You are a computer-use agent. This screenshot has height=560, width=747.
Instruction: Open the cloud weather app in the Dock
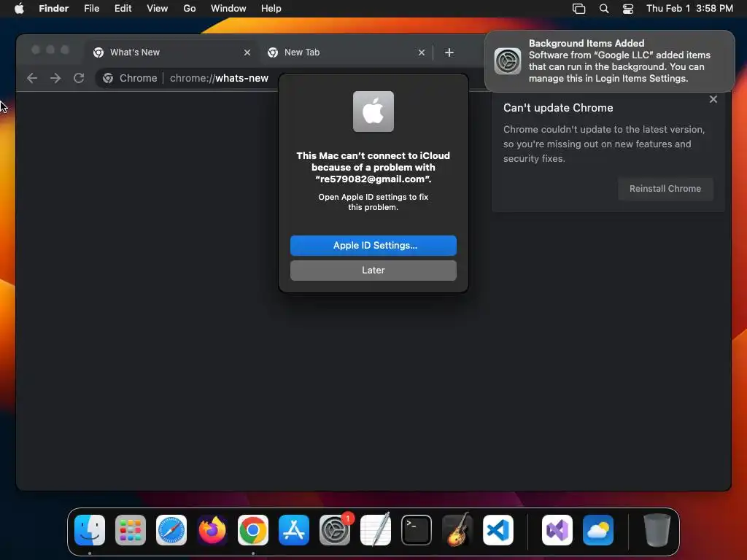point(598,530)
